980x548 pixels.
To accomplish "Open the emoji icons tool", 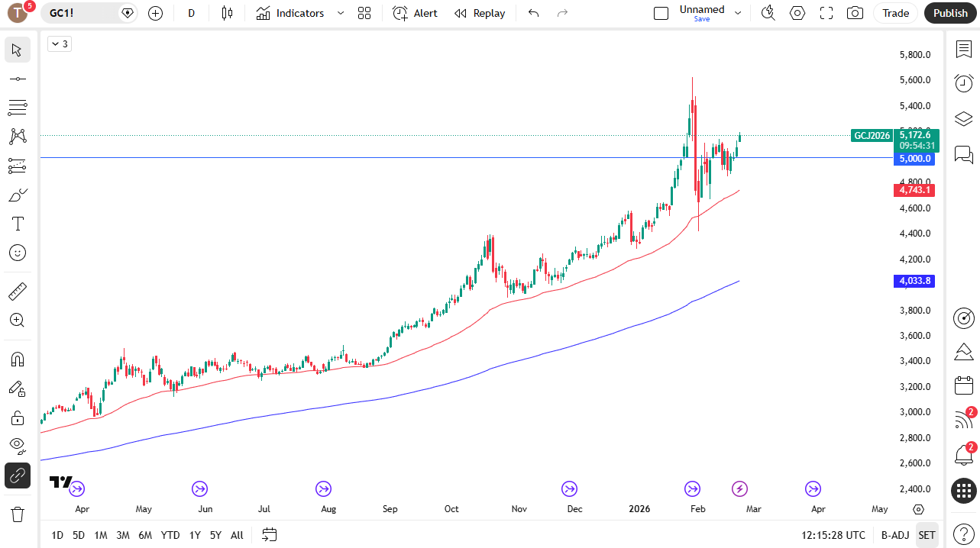I will 17,253.
